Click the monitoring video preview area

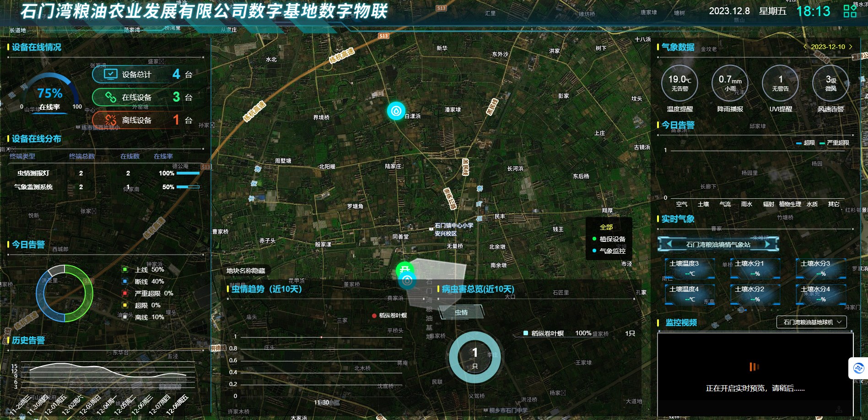[755, 374]
